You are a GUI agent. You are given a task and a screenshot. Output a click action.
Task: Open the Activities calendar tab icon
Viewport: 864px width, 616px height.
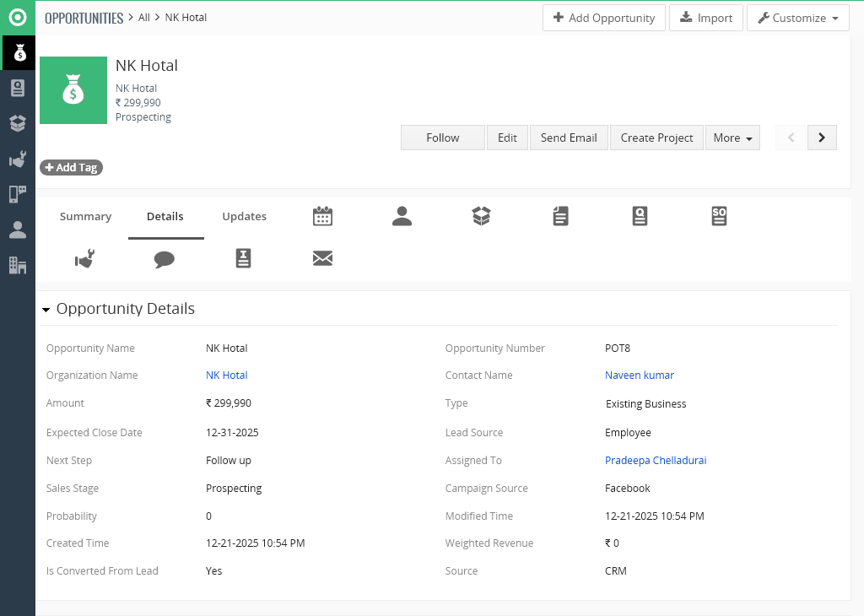pos(322,216)
